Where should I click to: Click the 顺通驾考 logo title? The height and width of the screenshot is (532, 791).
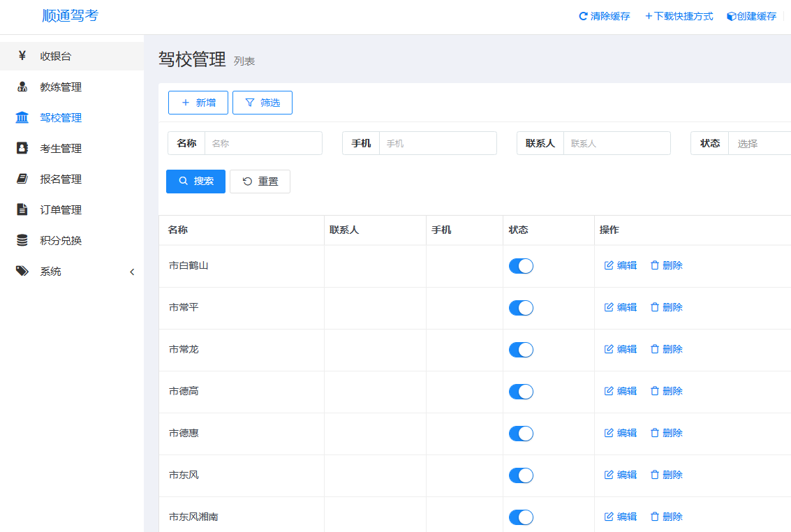click(70, 15)
